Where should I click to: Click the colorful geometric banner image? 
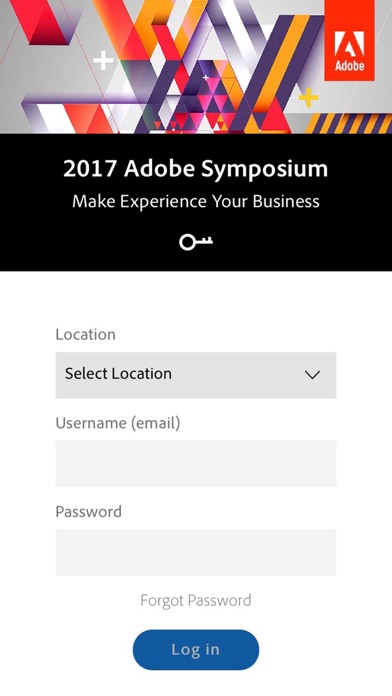pyautogui.click(x=196, y=67)
